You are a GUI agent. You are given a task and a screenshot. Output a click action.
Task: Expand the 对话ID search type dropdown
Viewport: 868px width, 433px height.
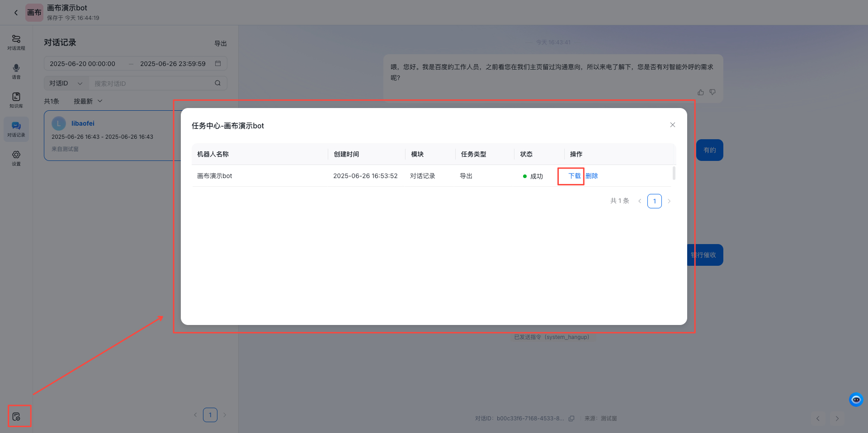click(x=66, y=83)
